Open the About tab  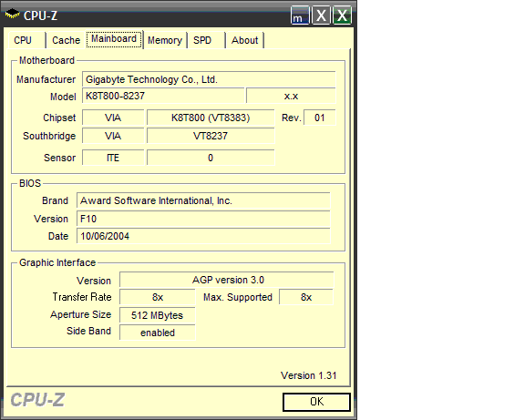245,40
